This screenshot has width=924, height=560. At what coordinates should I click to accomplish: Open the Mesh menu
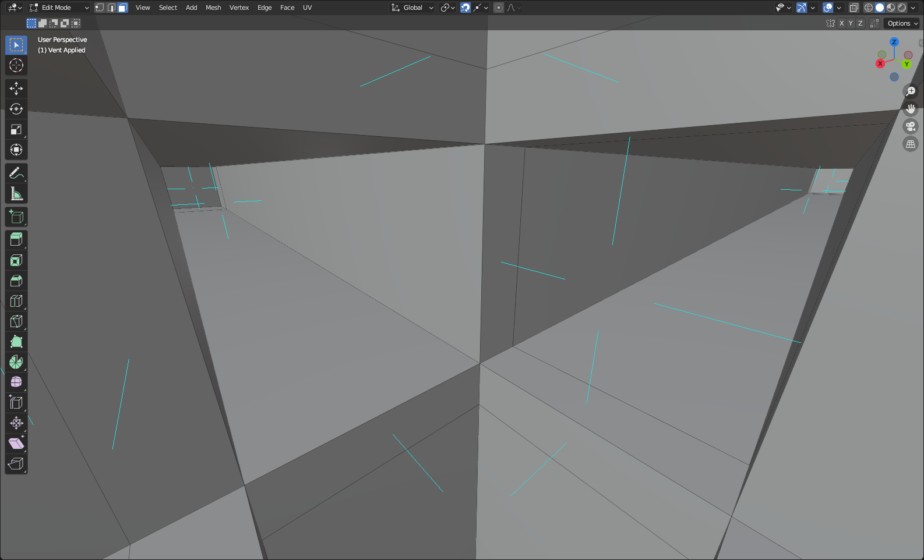click(213, 8)
